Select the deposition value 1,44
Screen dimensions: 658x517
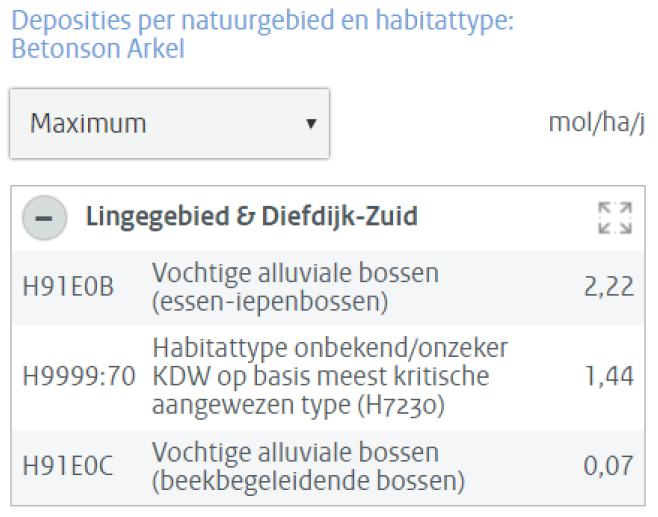(609, 377)
